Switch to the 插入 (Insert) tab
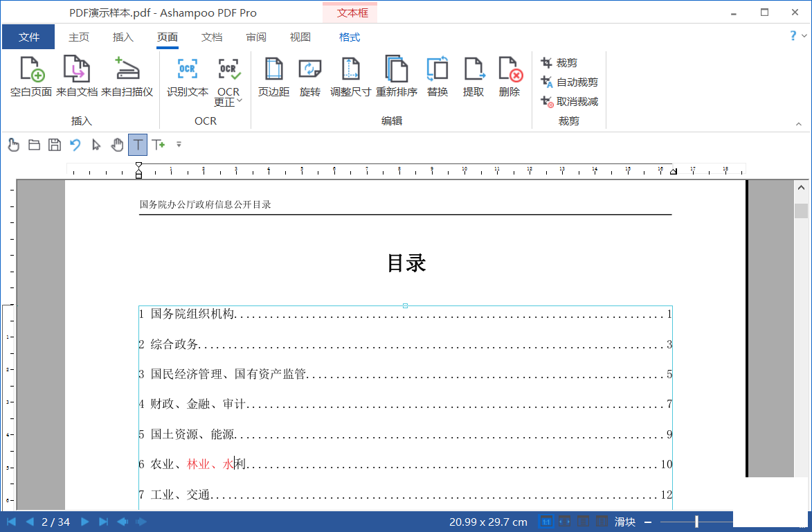This screenshot has width=812, height=532. click(x=123, y=37)
